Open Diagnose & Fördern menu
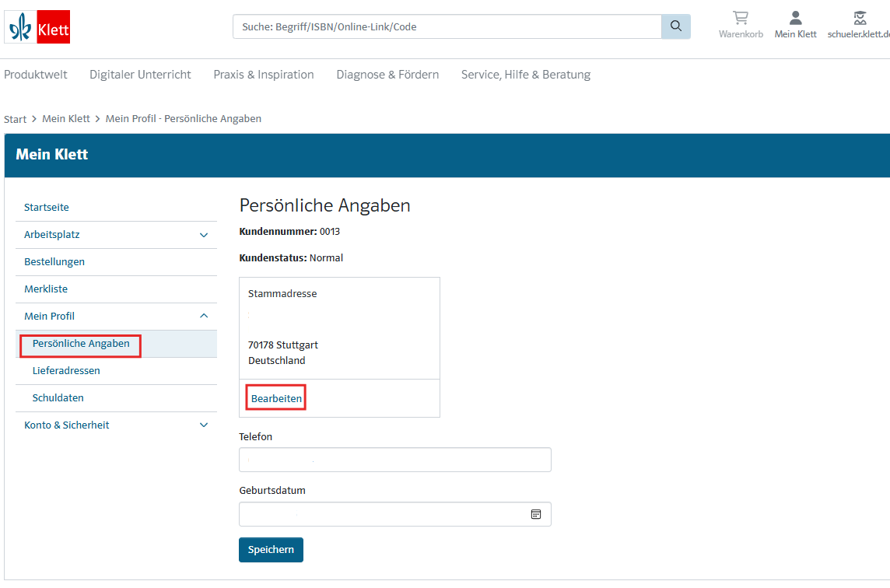This screenshot has height=588, width=890. 387,75
